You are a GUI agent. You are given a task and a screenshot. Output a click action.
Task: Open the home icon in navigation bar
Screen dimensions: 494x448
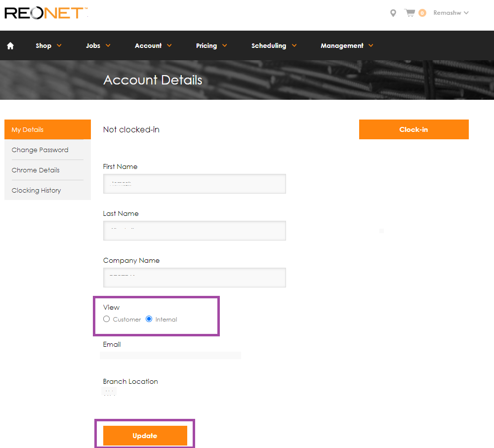(10, 45)
